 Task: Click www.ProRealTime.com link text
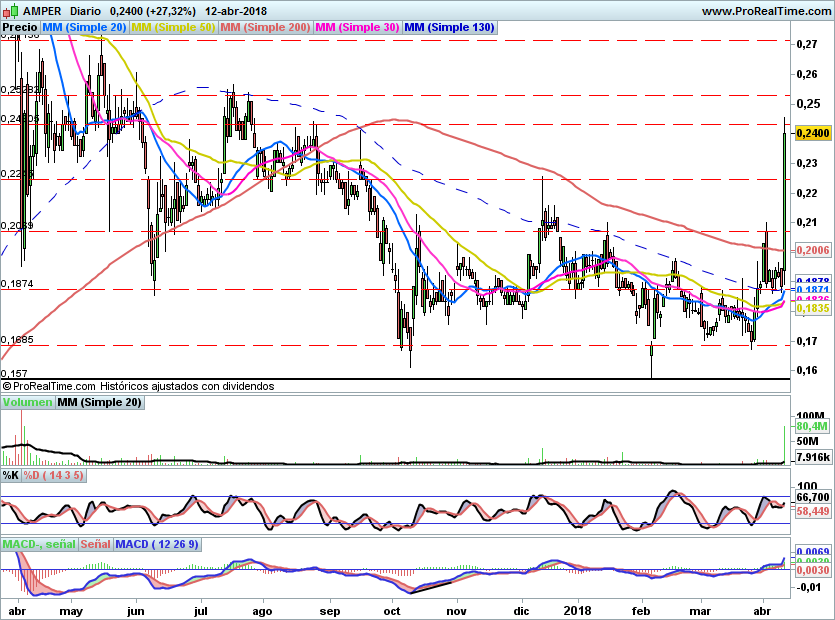[x=766, y=11]
